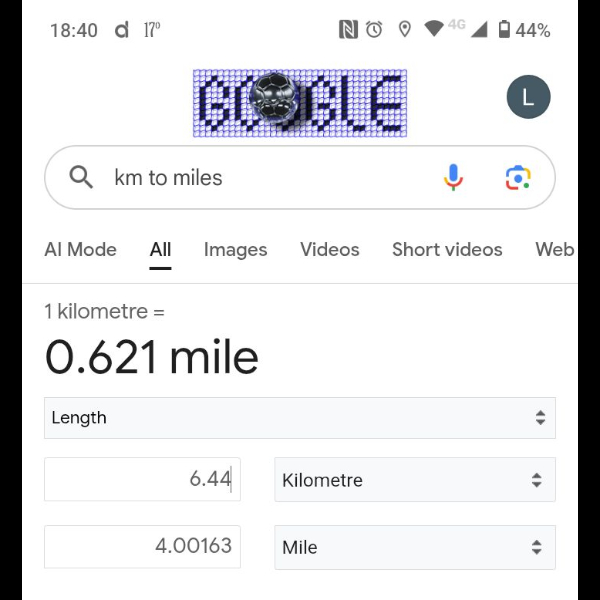600x600 pixels.
Task: Click the mile value field 4.00163
Action: [x=142, y=547]
